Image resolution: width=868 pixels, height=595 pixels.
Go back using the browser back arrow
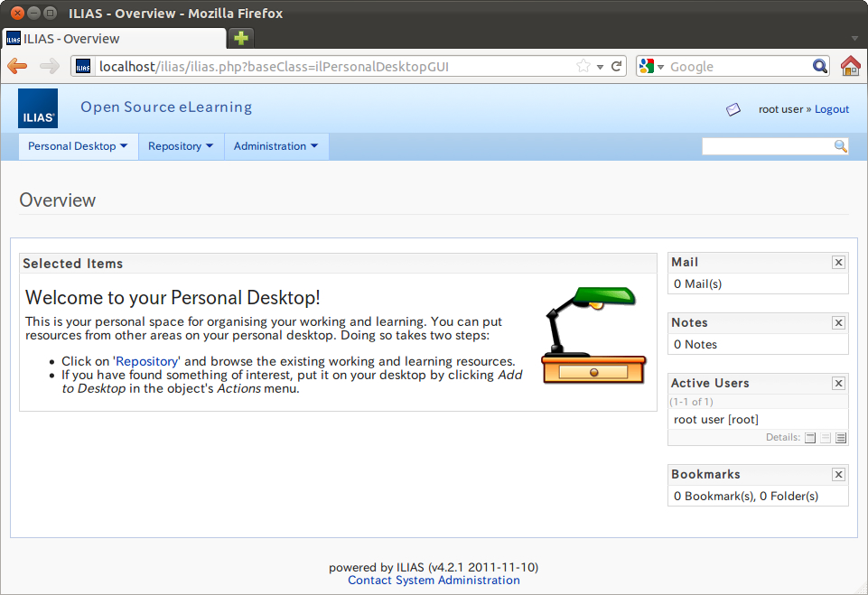[17, 66]
